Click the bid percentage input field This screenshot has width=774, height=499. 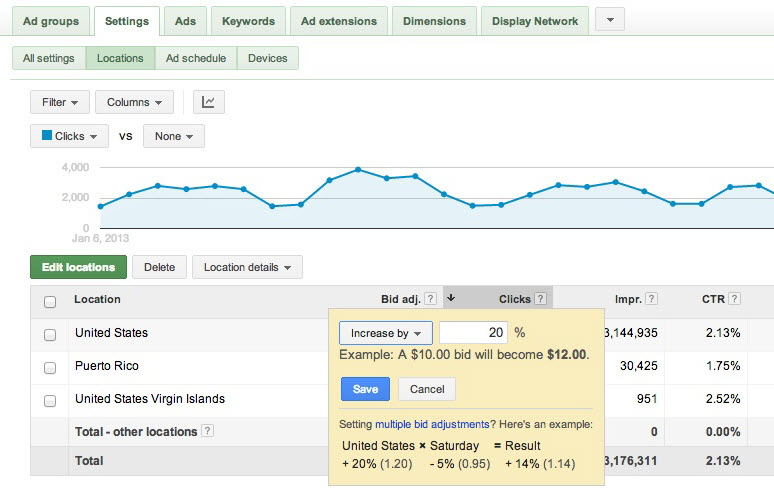pos(473,333)
